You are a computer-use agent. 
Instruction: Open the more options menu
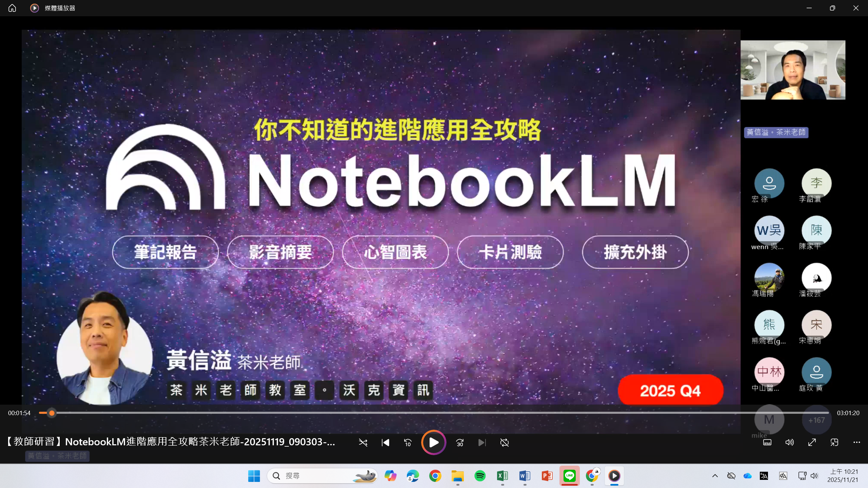857,442
